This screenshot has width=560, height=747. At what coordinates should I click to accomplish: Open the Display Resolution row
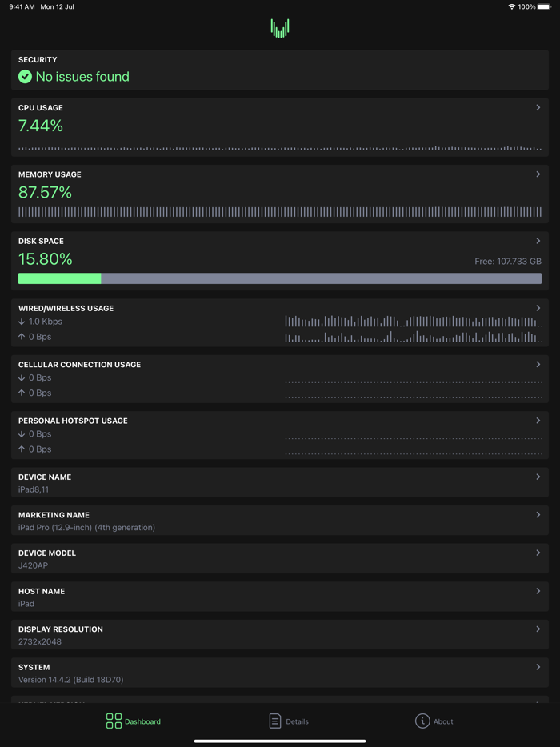pyautogui.click(x=280, y=635)
